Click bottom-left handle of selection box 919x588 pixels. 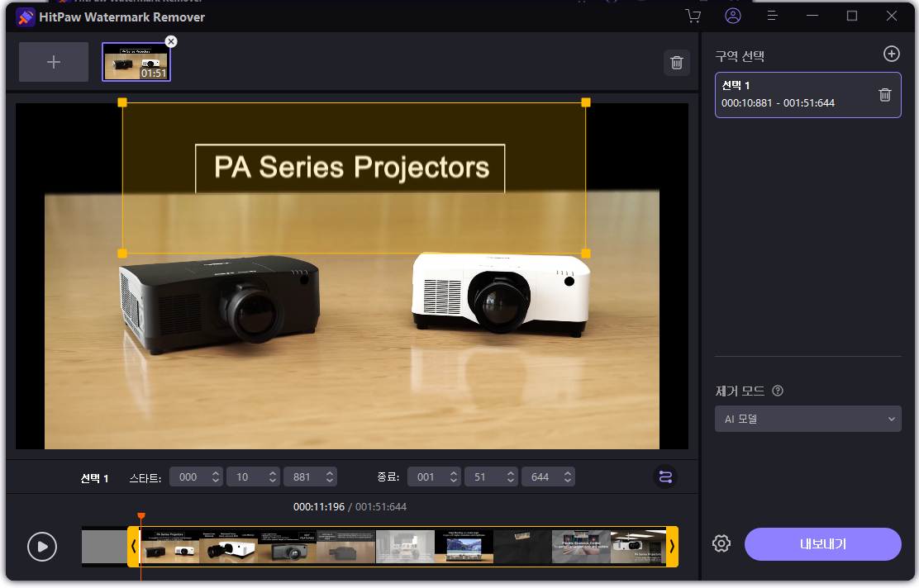point(122,254)
